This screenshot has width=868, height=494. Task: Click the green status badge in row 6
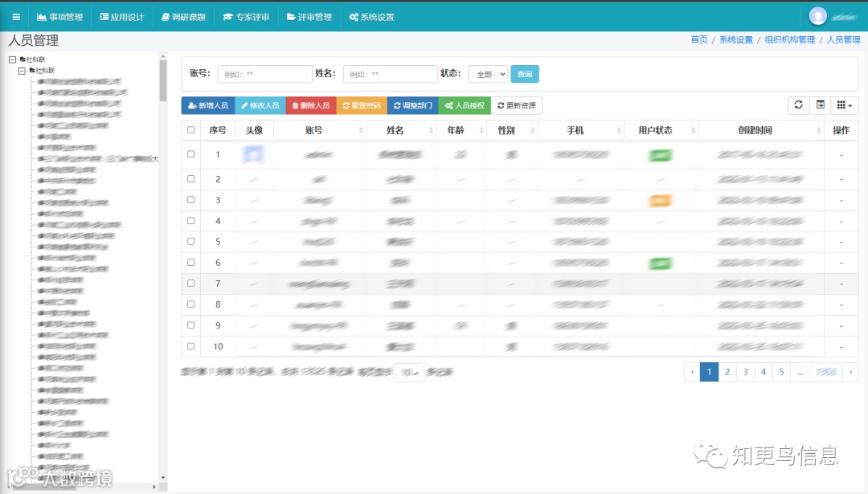(x=660, y=263)
